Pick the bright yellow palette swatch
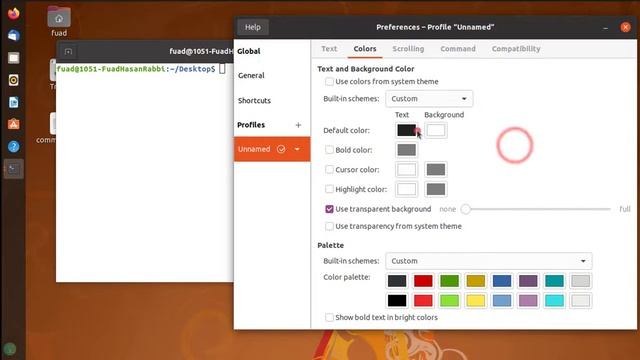 476,301
